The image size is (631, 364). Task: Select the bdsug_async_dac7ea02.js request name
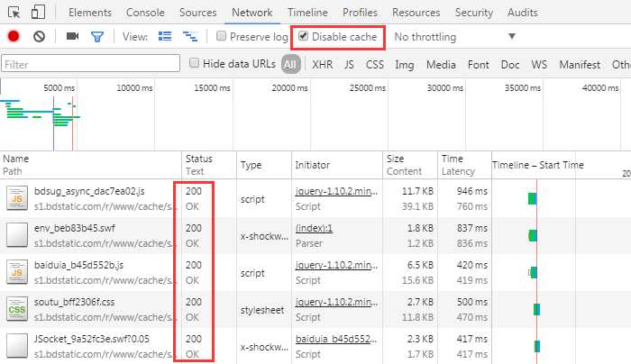pos(89,191)
